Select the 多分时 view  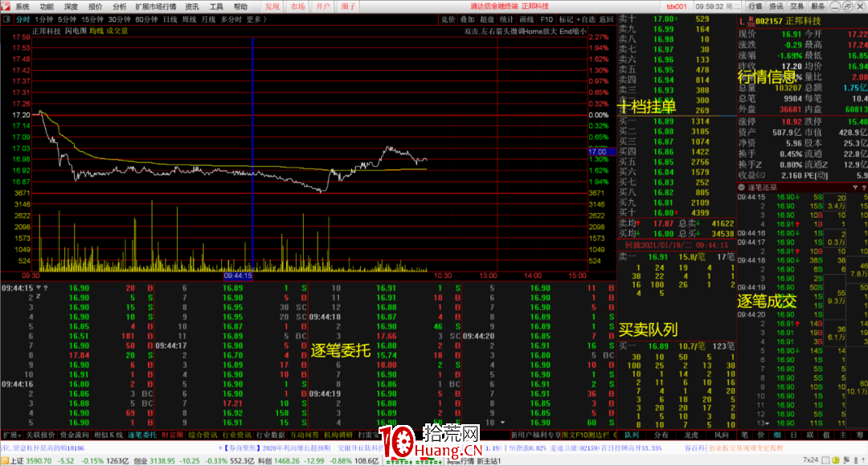click(231, 19)
